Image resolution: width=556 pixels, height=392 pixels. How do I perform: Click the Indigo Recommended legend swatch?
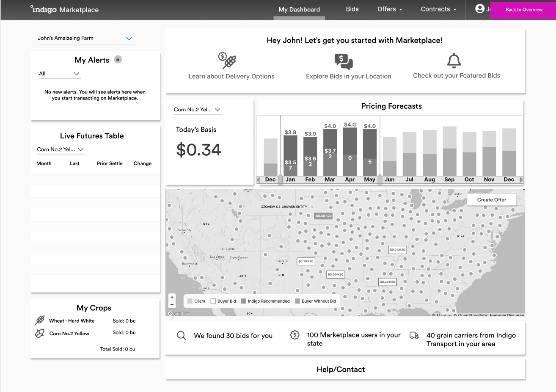point(243,301)
